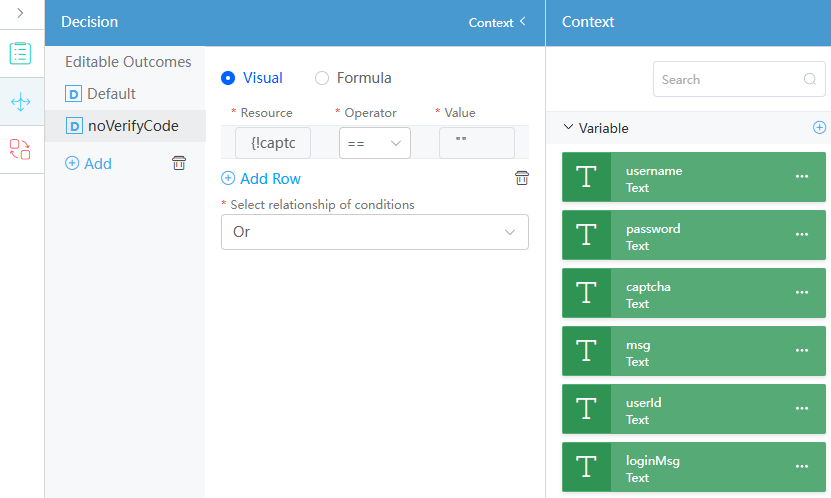Collapse the Variable section
This screenshot has width=831, height=498.
tap(568, 127)
